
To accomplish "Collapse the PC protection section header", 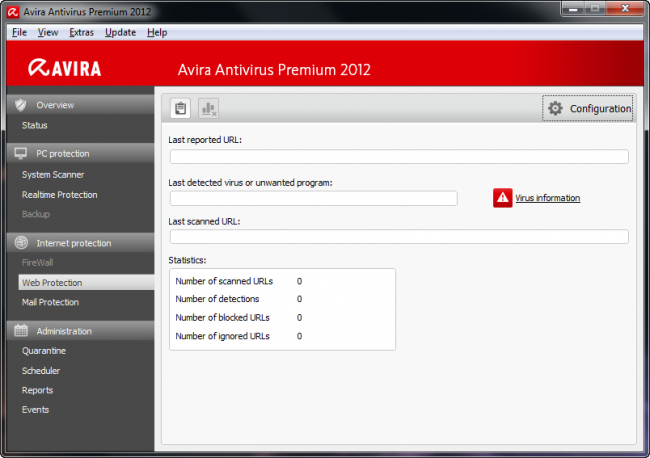I will [80, 153].
